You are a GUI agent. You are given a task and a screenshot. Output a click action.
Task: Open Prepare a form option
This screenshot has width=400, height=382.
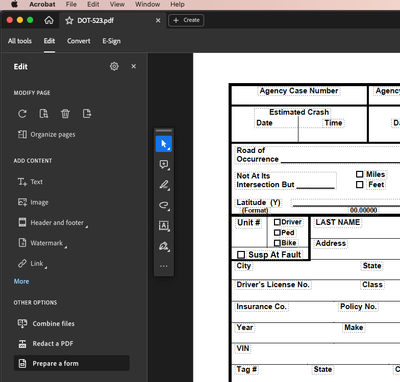(x=72, y=363)
